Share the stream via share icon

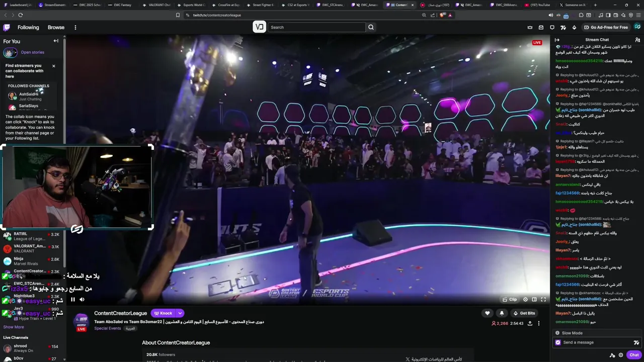tap(530, 323)
